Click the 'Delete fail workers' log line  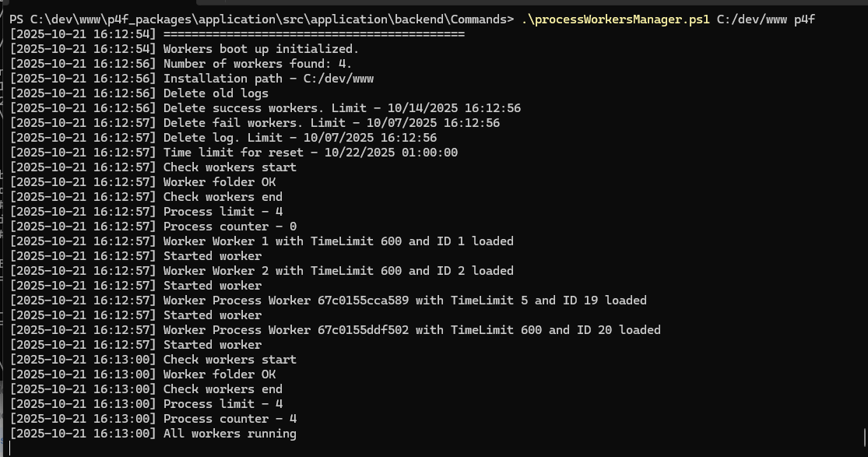(x=331, y=123)
